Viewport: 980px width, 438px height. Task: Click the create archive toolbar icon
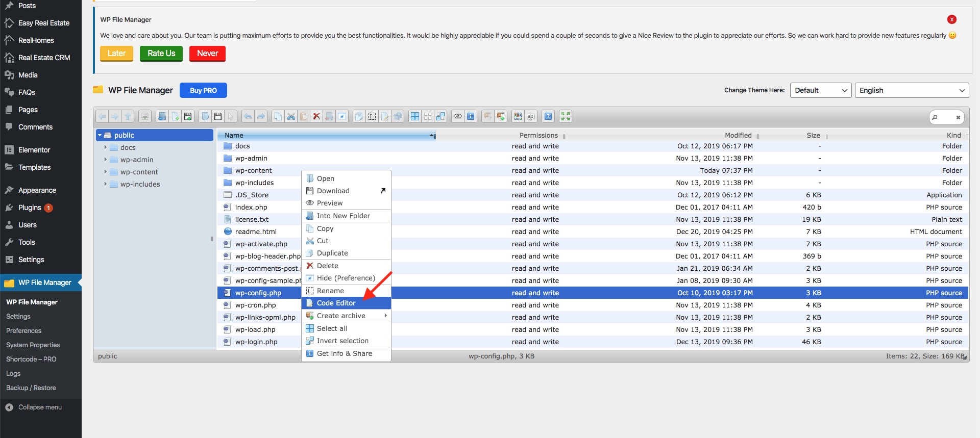point(501,116)
